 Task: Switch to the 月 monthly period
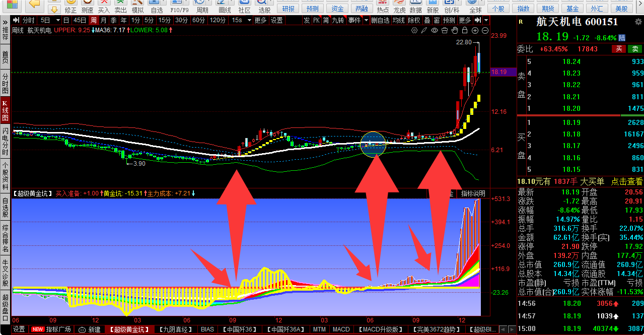coord(104,20)
